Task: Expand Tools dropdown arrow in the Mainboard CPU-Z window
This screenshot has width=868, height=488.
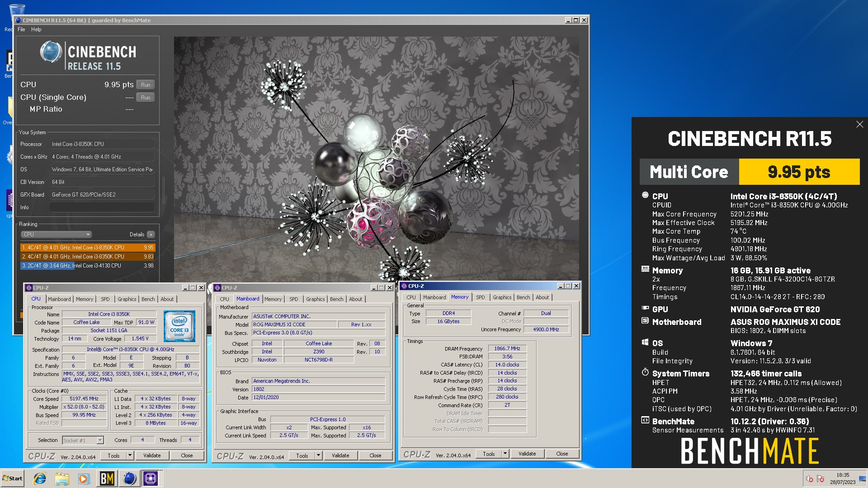Action: pos(319,455)
